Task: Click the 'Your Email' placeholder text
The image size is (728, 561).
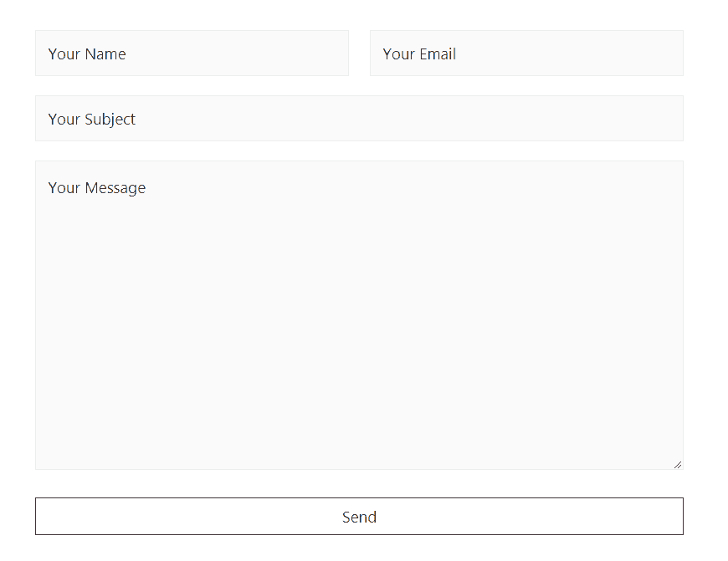Action: tap(418, 54)
